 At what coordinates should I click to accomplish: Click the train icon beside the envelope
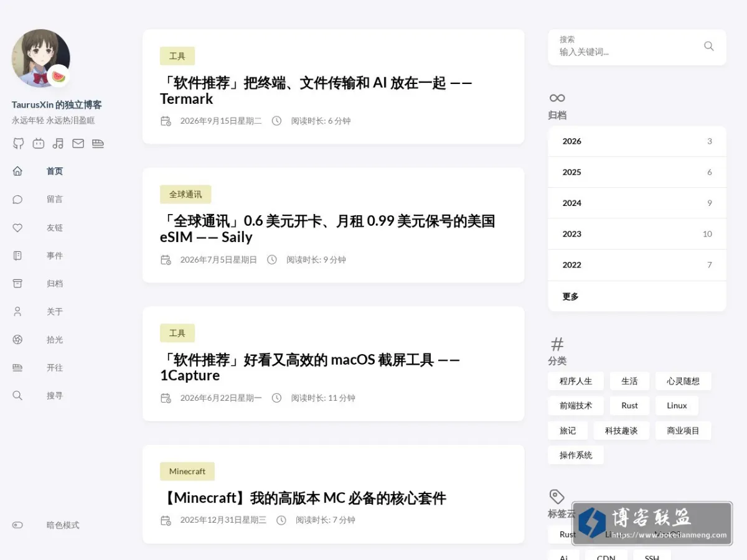click(98, 144)
